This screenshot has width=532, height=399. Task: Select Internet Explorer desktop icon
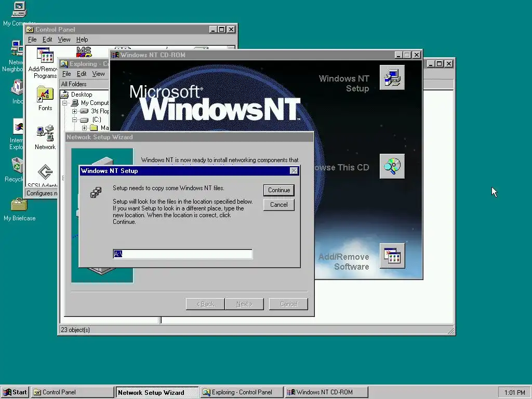tap(17, 134)
